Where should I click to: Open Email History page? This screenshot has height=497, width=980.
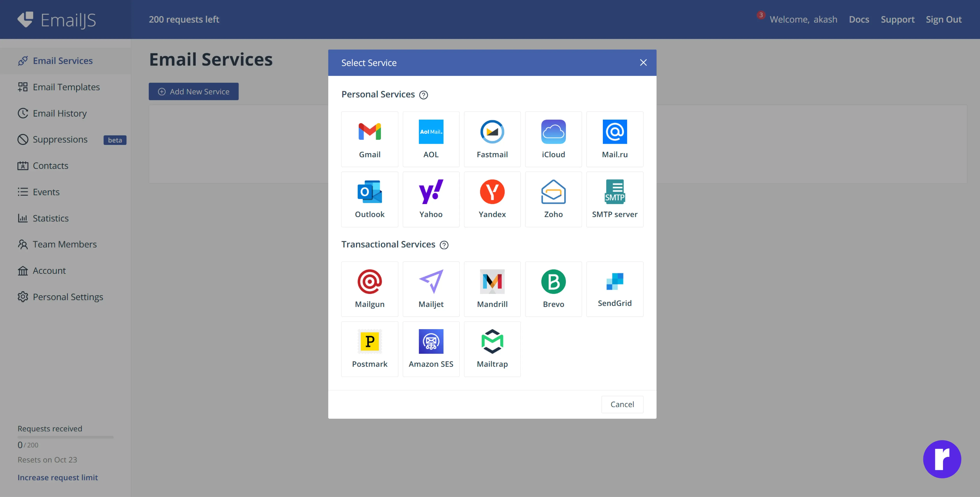(x=65, y=113)
